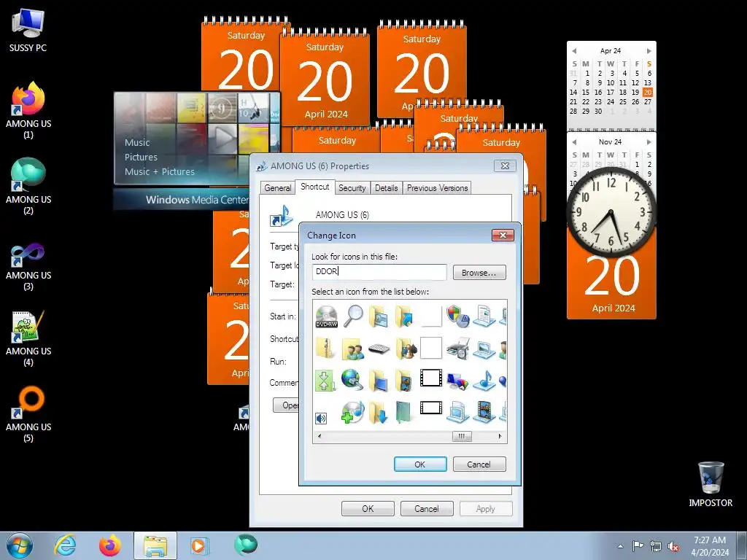Select the printer and fax icon
This screenshot has height=560, width=747.
click(x=458, y=349)
